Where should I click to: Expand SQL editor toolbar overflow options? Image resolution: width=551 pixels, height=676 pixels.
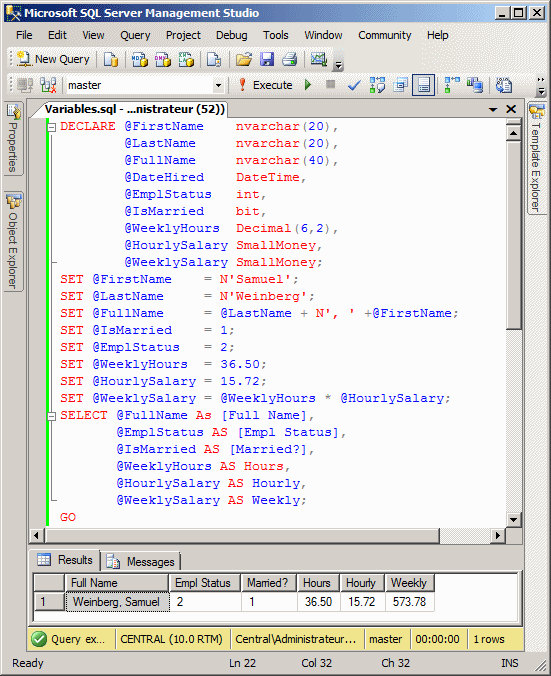click(541, 86)
